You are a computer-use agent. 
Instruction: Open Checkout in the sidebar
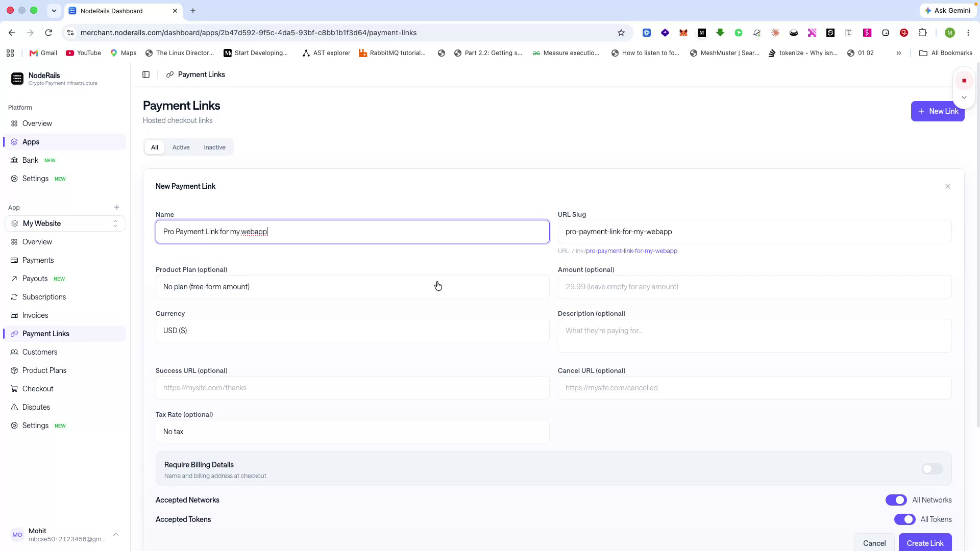point(65,389)
